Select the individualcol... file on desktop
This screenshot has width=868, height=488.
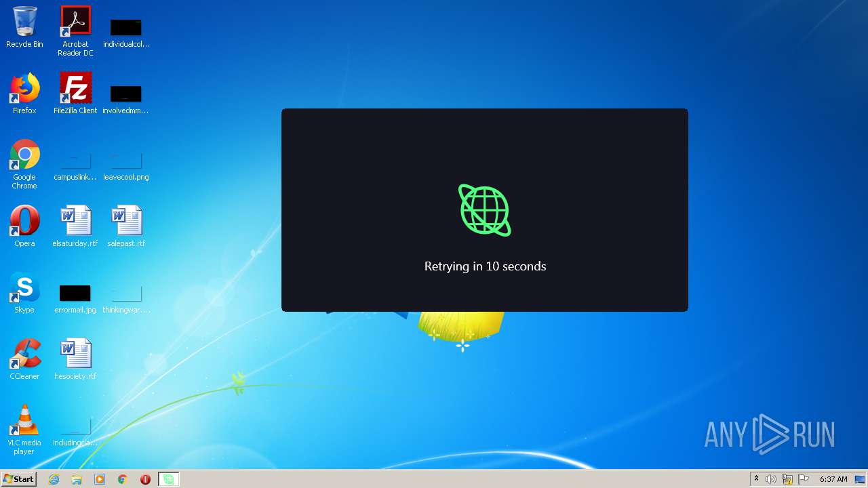coord(126,33)
